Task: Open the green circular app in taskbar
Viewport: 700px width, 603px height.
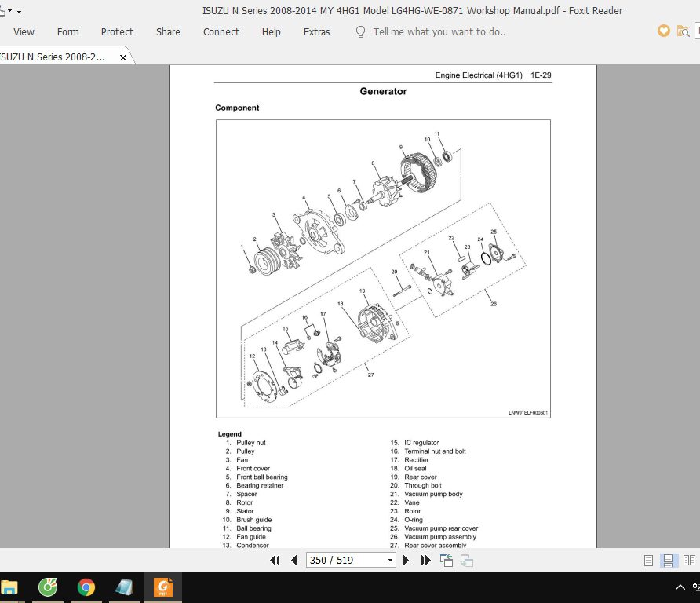Action: click(x=48, y=587)
